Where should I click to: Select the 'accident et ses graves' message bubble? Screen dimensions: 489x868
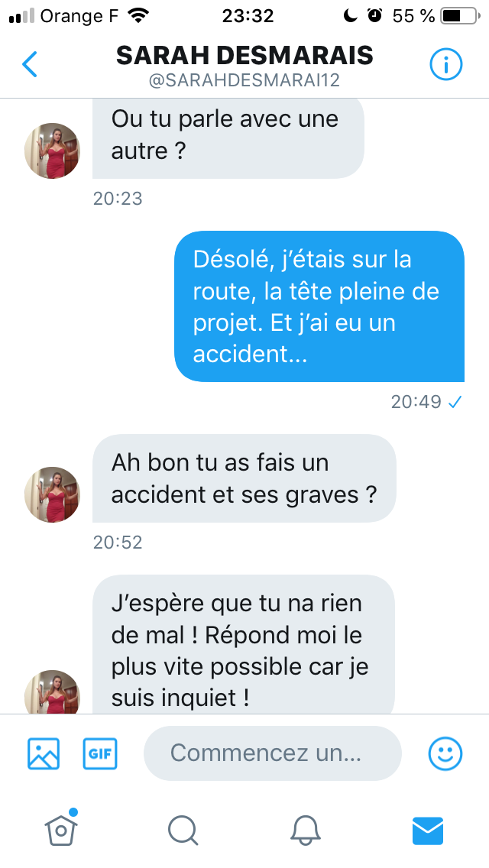click(244, 478)
